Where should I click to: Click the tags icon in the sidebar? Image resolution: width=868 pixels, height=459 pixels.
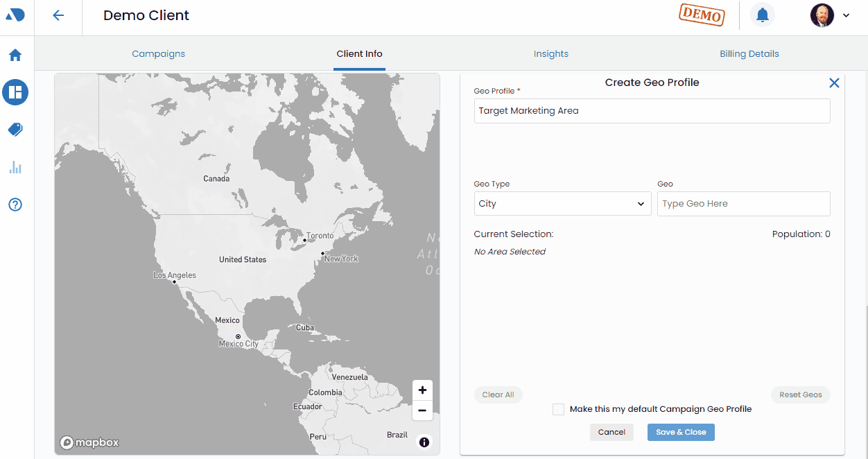coord(15,130)
